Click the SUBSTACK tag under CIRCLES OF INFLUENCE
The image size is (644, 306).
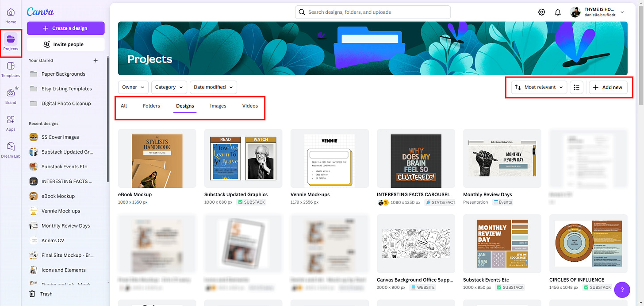coord(598,287)
